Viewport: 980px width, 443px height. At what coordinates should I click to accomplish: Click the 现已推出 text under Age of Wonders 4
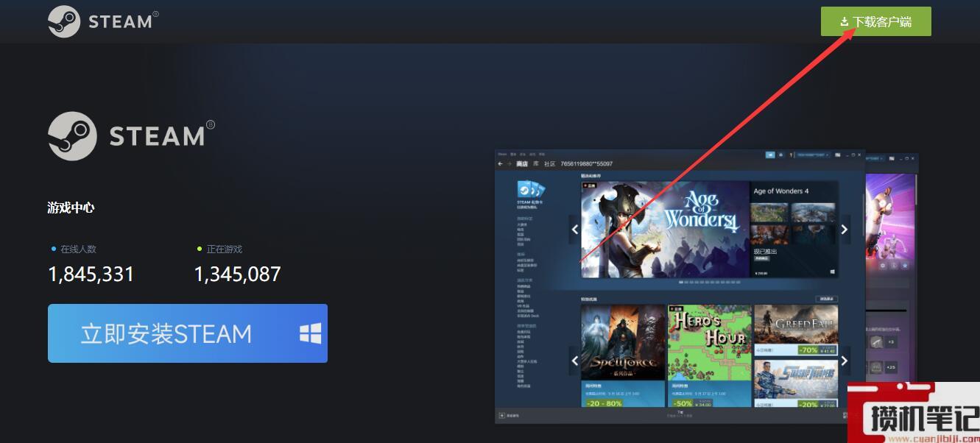tap(765, 251)
